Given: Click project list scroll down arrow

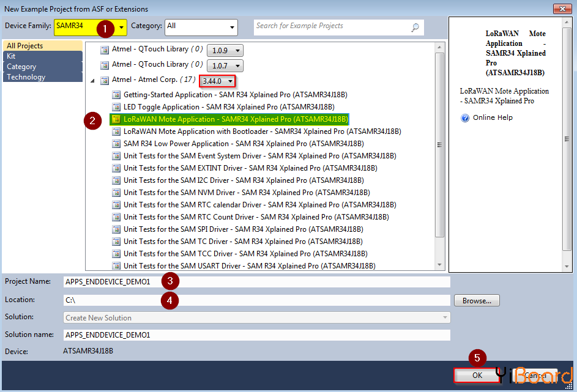Looking at the screenshot, I should click(x=439, y=265).
